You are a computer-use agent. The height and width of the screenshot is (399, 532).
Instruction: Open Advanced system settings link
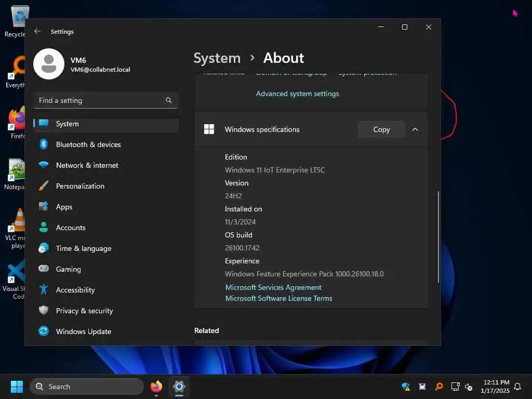[297, 94]
